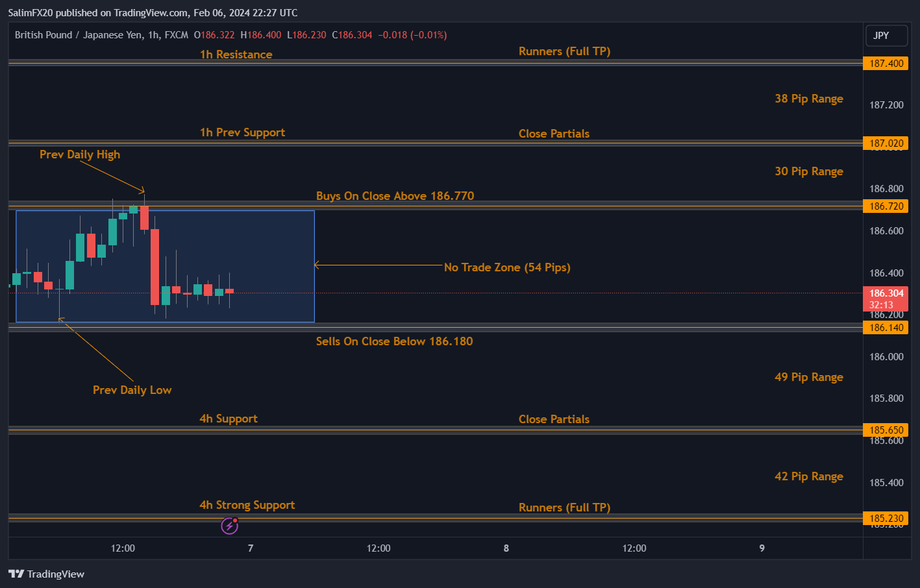Click the Sells On Close Below 186.180 annotation

click(x=394, y=341)
